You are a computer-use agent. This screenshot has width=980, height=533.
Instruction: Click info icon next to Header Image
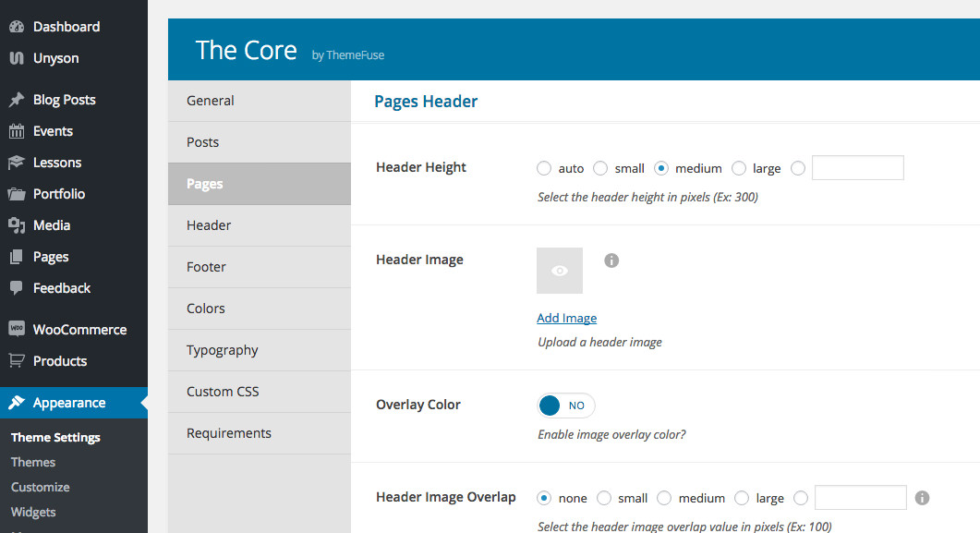[611, 260]
